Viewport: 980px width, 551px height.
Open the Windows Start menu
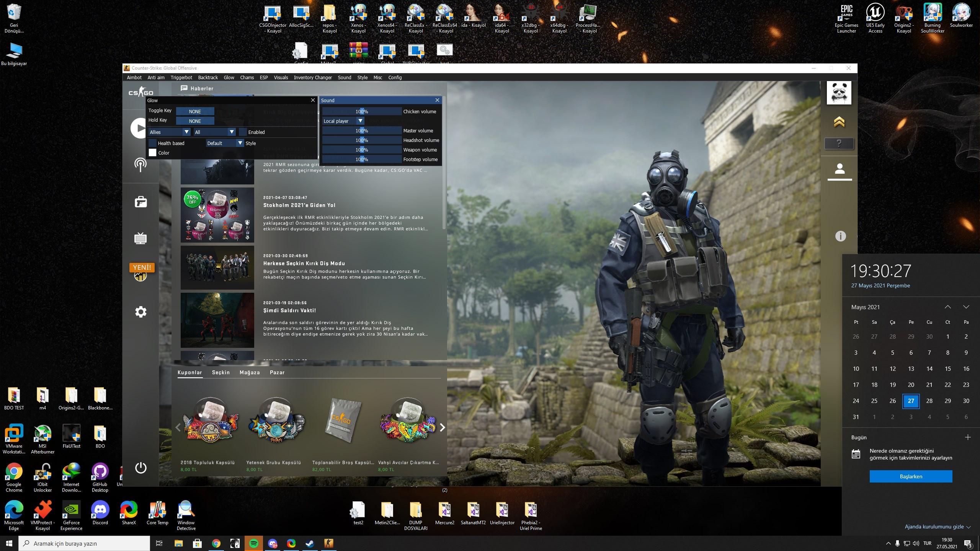pos(9,543)
